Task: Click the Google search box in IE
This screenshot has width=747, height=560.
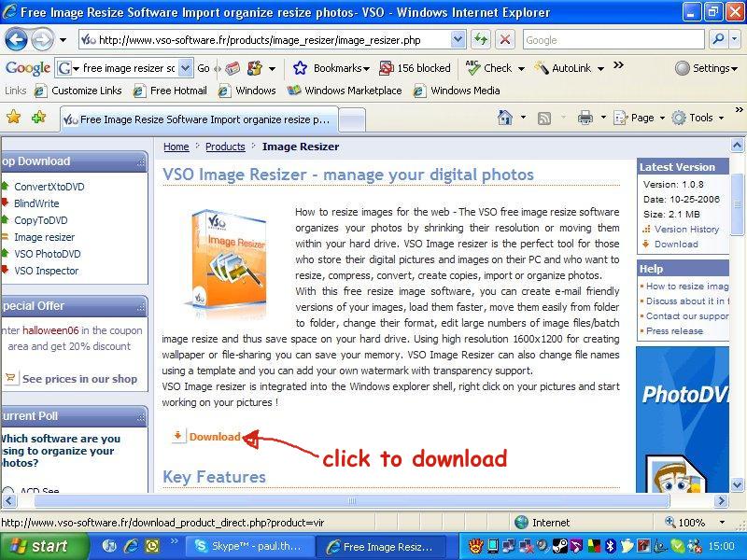Action: pos(613,40)
